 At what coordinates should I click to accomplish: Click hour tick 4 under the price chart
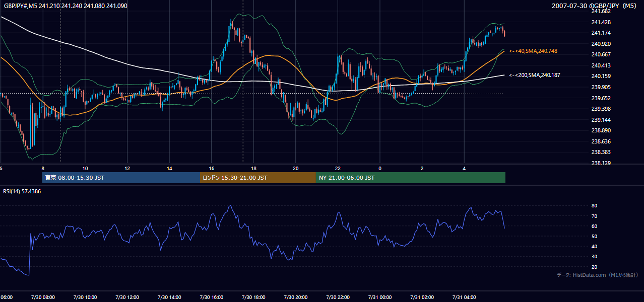pos(465,169)
